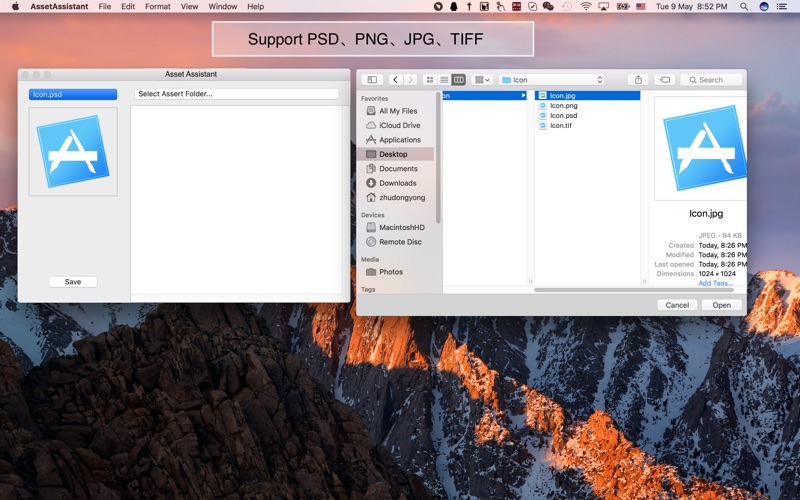Open the Window menu
The image size is (800, 500).
(x=223, y=6)
